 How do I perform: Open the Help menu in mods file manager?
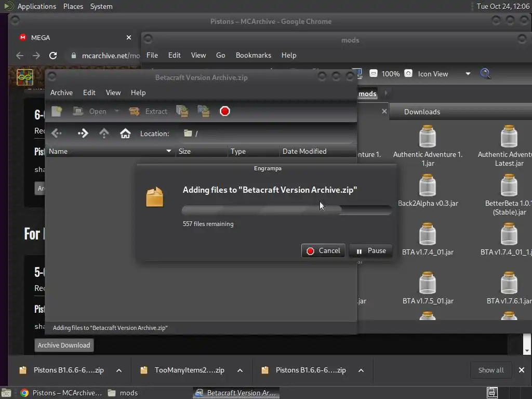coord(289,55)
